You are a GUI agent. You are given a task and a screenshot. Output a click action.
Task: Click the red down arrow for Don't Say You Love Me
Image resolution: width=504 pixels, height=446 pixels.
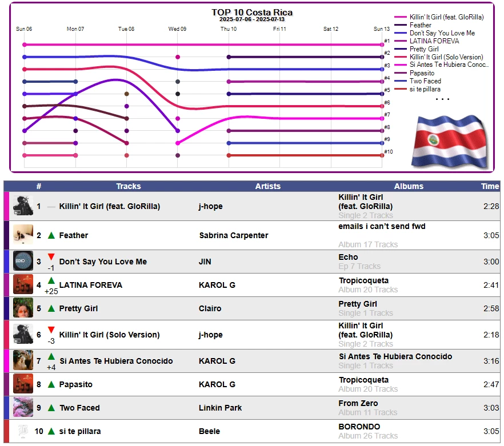[51, 257]
